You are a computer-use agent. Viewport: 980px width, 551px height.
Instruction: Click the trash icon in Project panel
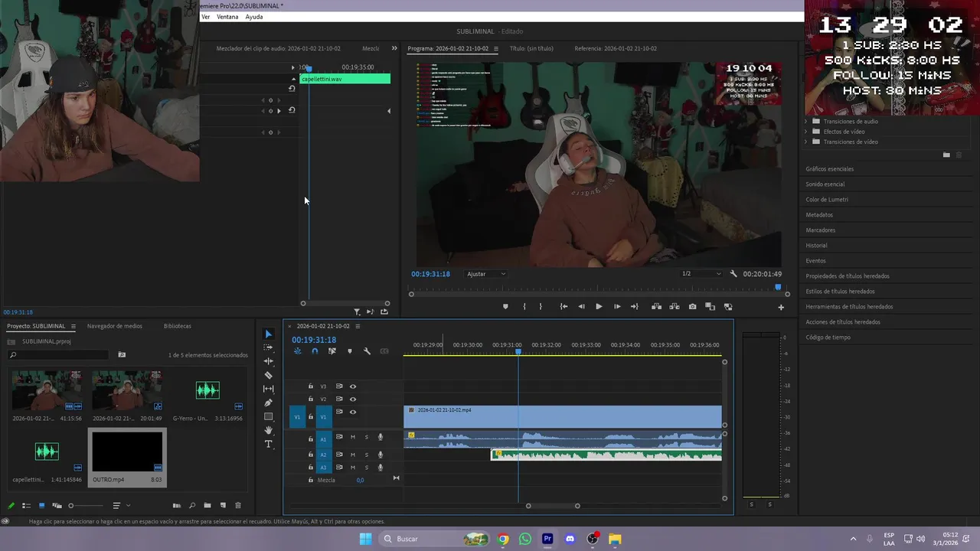[x=238, y=505]
